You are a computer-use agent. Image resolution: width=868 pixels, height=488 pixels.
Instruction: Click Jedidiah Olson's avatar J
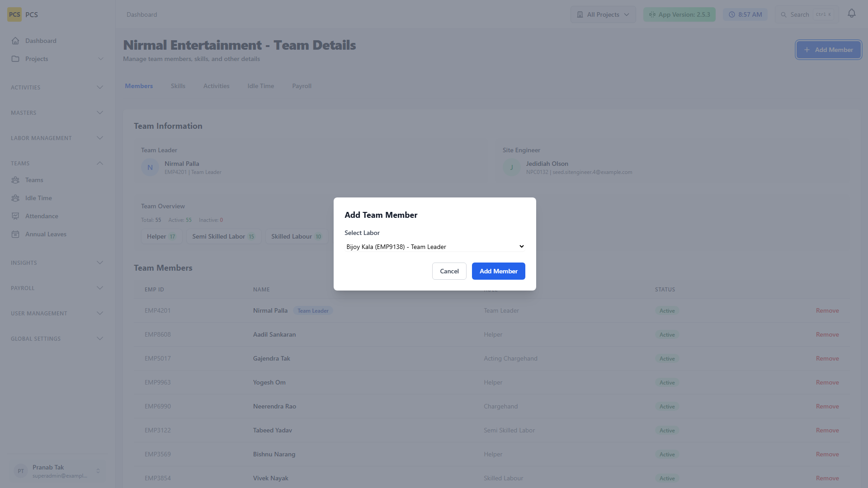512,167
